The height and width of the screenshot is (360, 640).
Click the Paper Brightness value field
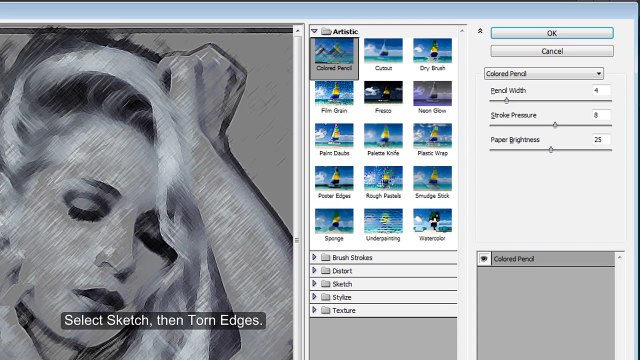(602, 140)
